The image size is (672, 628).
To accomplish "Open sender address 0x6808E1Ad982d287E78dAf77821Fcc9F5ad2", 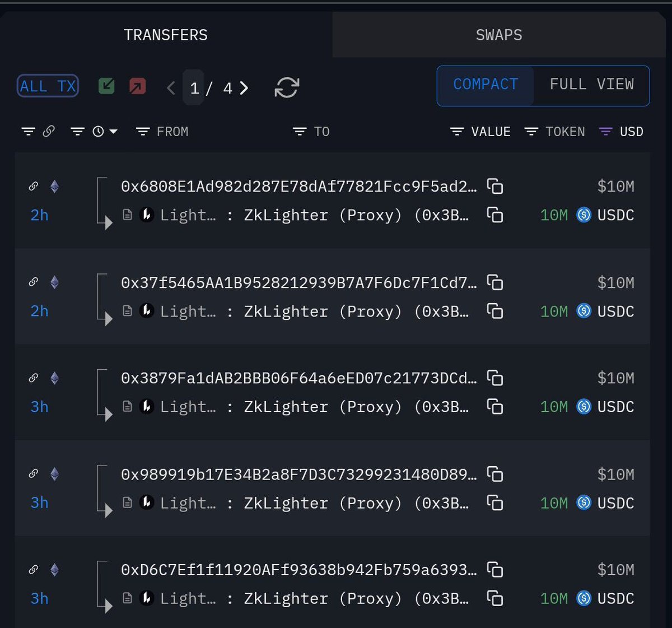I will tap(299, 187).
